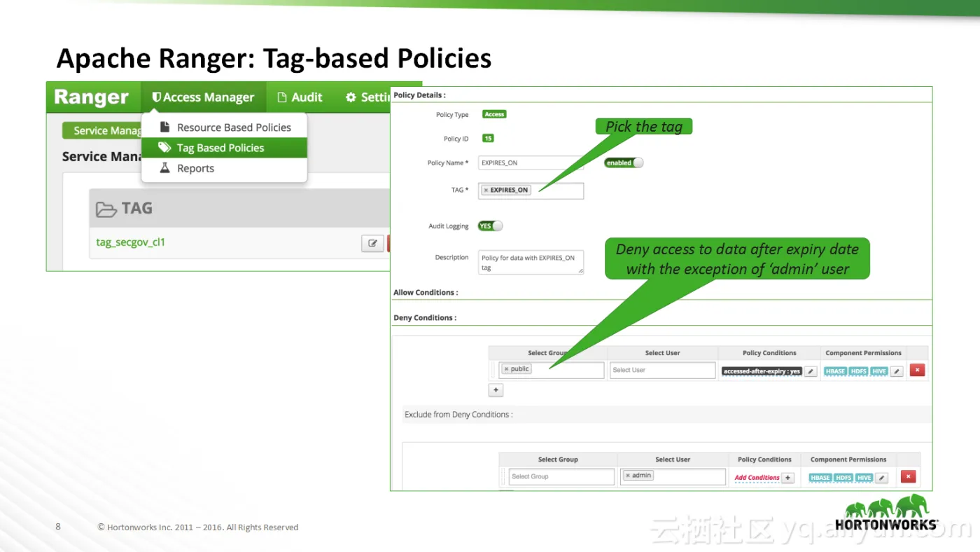Remove the public group chip
The width and height of the screenshot is (980, 552).
point(506,369)
